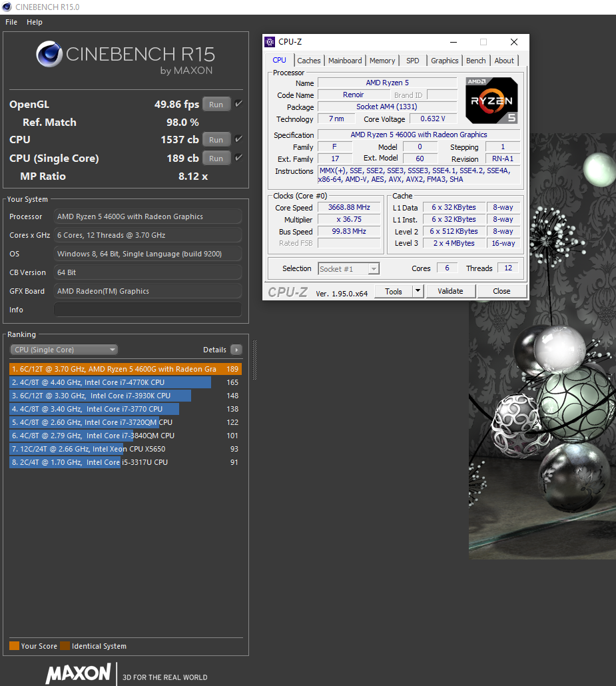This screenshot has width=616, height=686.
Task: Click the CPU score 1537 cb
Action: pos(180,140)
